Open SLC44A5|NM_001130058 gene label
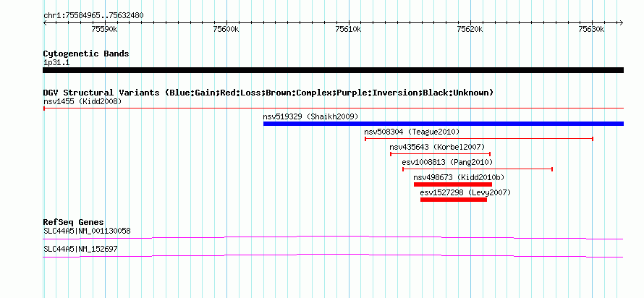This screenshot has height=298, width=644. click(x=87, y=231)
